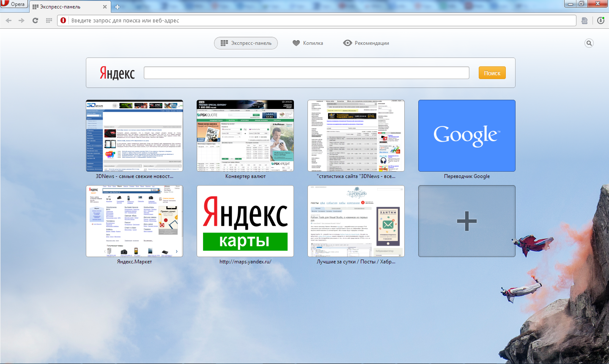
Task: Open the magnifier search icon on the right
Action: pos(589,43)
